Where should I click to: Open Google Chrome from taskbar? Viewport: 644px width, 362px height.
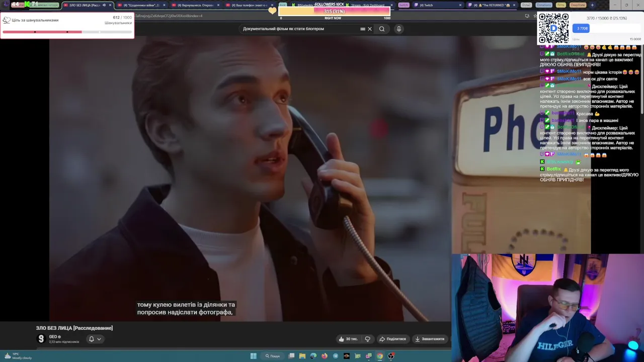click(380, 356)
